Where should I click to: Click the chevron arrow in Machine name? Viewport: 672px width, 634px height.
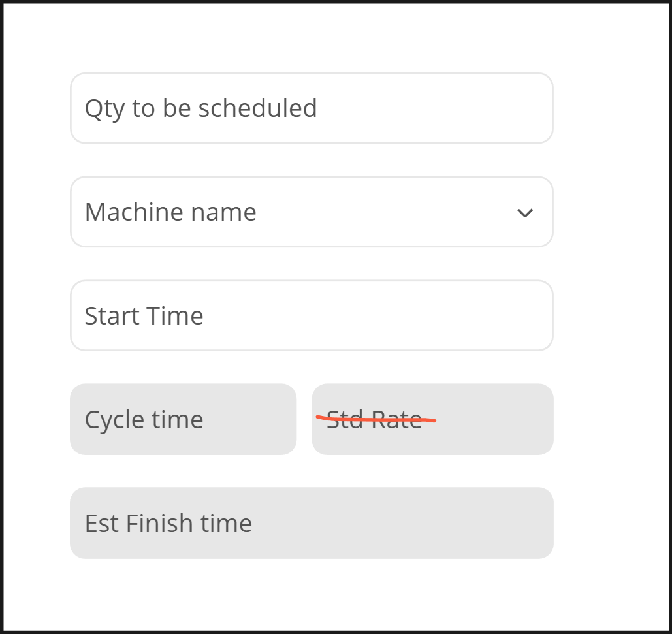pos(525,213)
